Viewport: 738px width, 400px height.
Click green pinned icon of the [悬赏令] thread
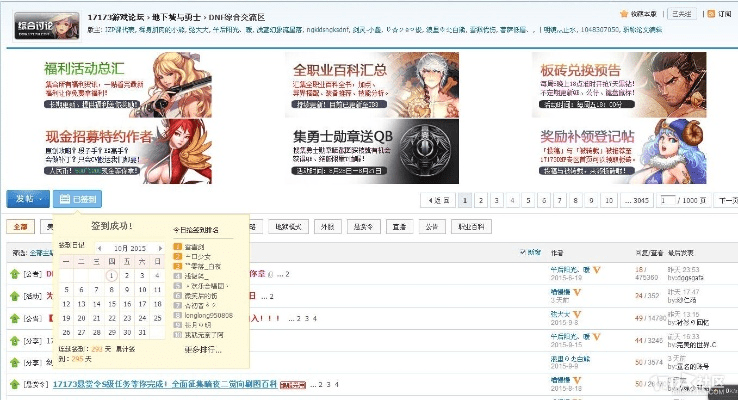click(x=15, y=384)
